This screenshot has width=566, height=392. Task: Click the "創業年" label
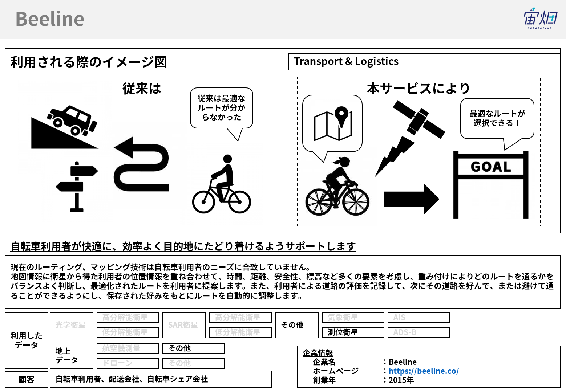[324, 380]
